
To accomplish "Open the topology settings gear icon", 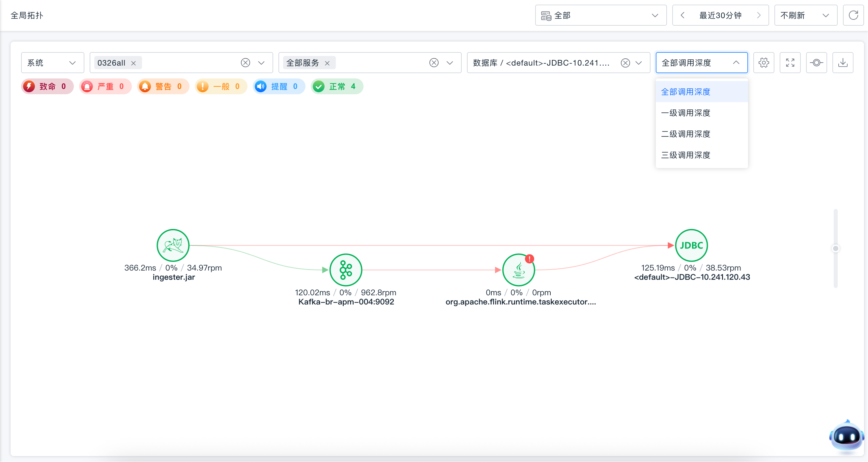I will click(764, 63).
